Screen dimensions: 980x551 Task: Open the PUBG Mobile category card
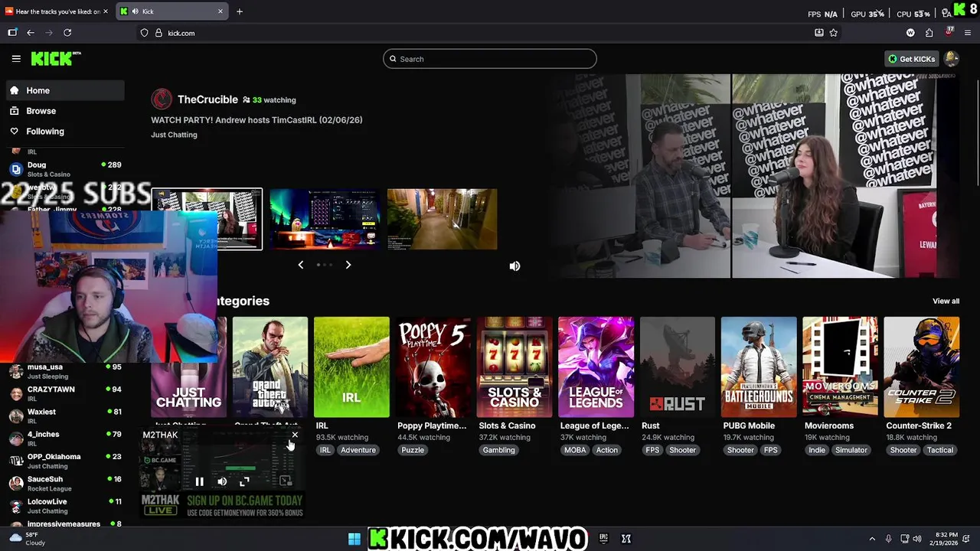(759, 367)
